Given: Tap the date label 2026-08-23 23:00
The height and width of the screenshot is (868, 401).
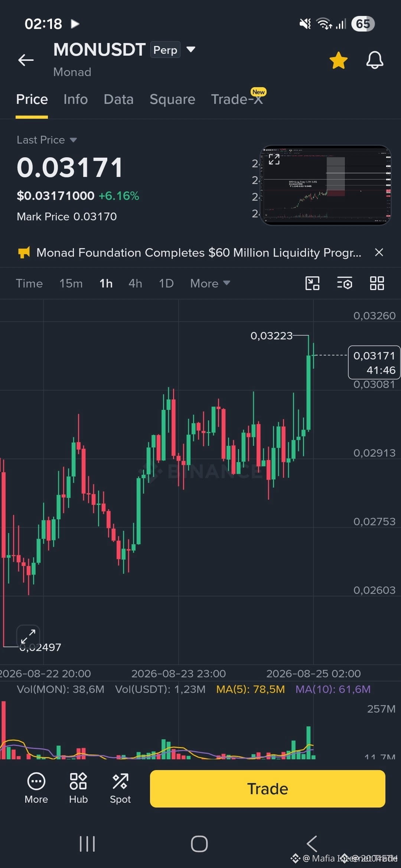Looking at the screenshot, I should click(x=179, y=673).
